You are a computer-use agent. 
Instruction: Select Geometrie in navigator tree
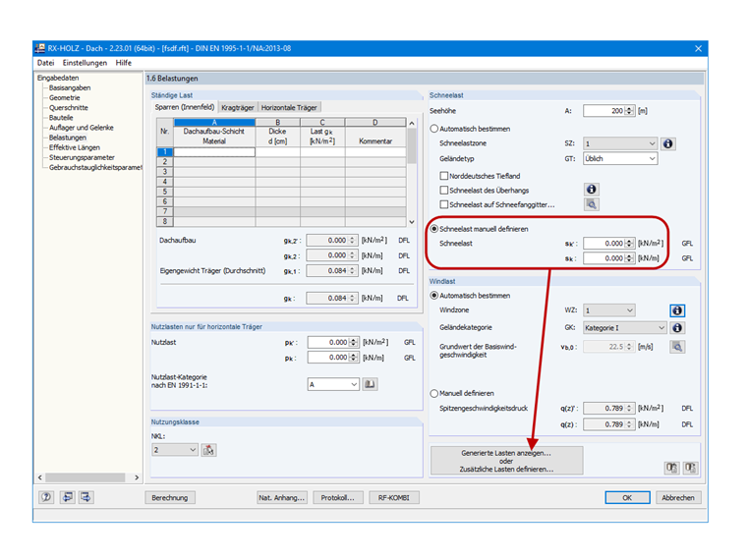point(64,97)
